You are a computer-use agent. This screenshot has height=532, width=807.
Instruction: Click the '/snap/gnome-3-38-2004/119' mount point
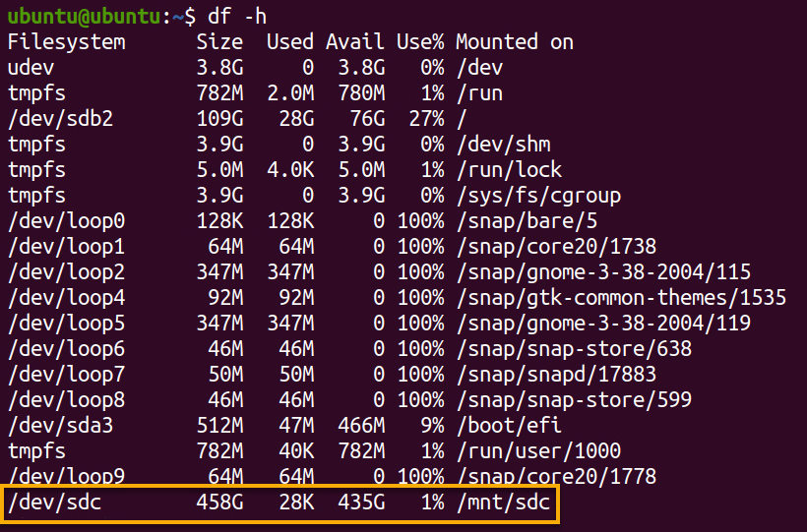point(603,324)
